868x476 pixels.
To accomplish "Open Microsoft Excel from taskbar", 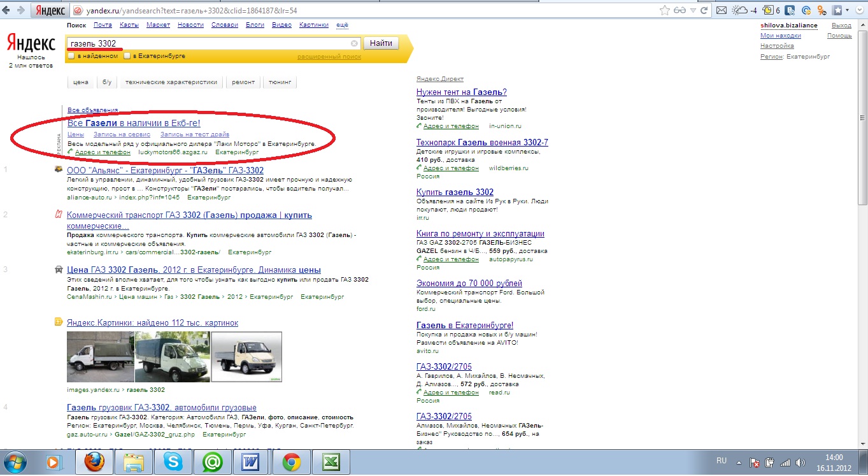I will coord(331,461).
